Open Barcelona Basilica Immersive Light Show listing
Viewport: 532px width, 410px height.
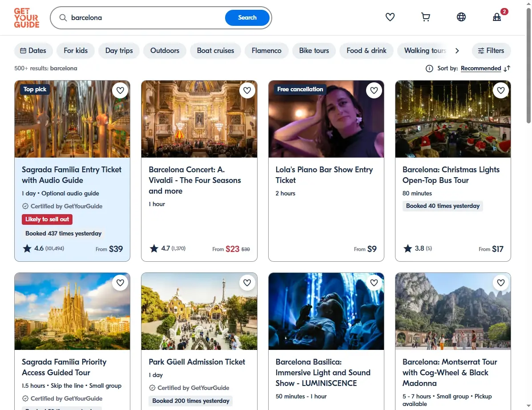tap(323, 373)
